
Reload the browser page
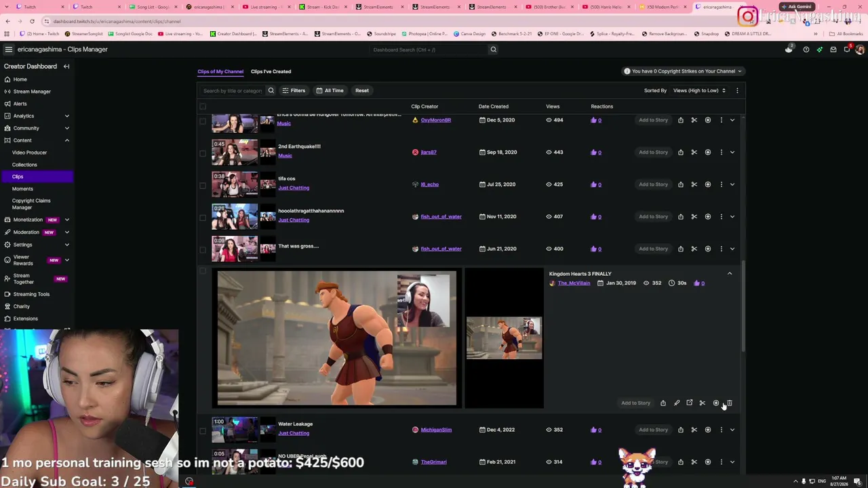[31, 21]
